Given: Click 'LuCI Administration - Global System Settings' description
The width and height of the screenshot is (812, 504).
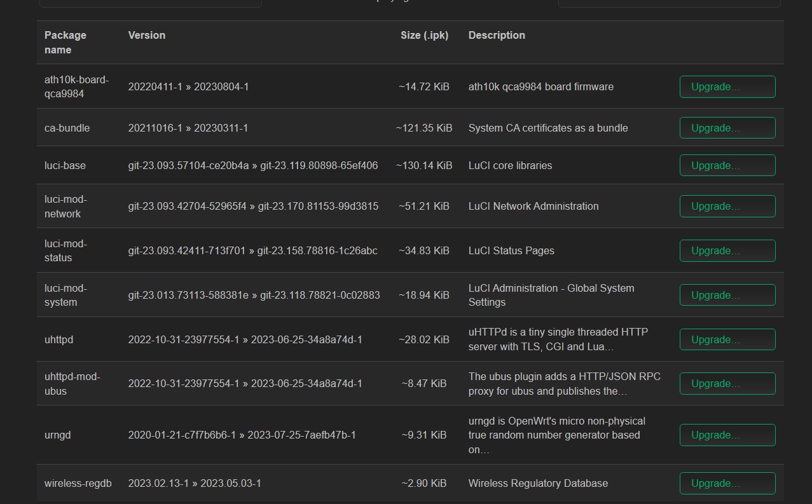Looking at the screenshot, I should 551,295.
